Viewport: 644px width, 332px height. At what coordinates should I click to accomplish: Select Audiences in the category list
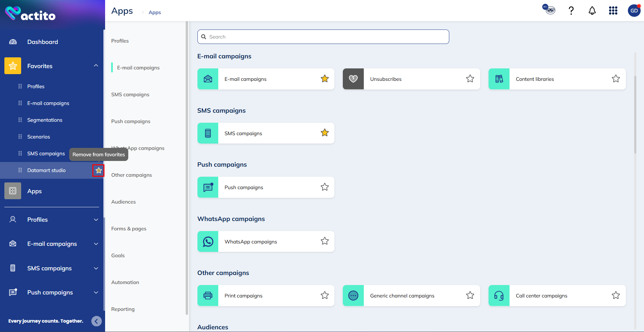tap(124, 202)
